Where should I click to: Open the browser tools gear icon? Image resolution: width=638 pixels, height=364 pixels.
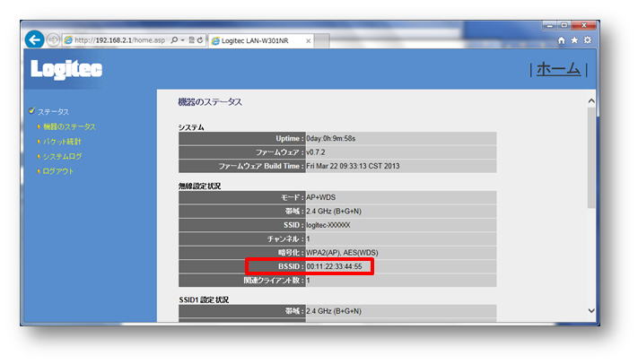pos(588,40)
